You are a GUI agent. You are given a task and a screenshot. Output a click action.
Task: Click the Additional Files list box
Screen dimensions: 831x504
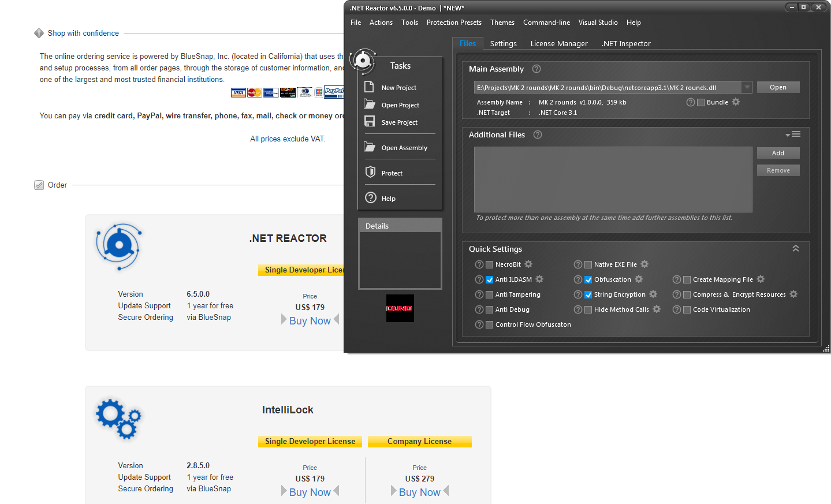pyautogui.click(x=613, y=180)
